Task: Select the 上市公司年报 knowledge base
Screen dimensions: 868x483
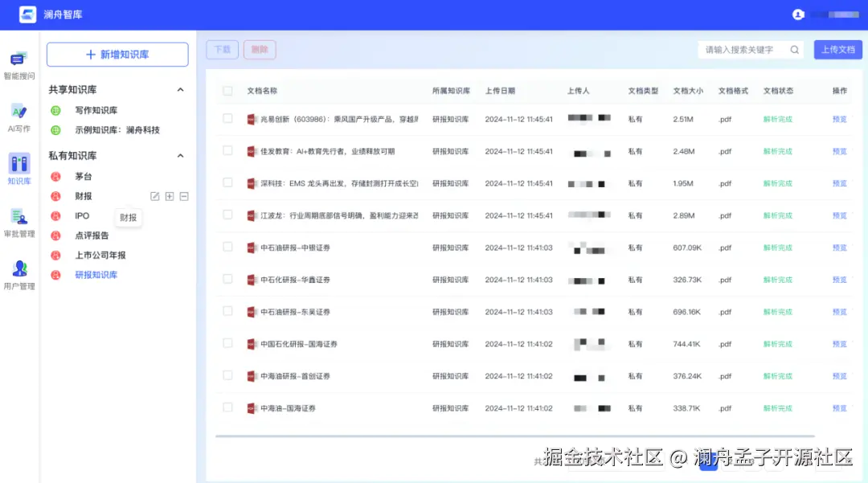Action: point(100,255)
